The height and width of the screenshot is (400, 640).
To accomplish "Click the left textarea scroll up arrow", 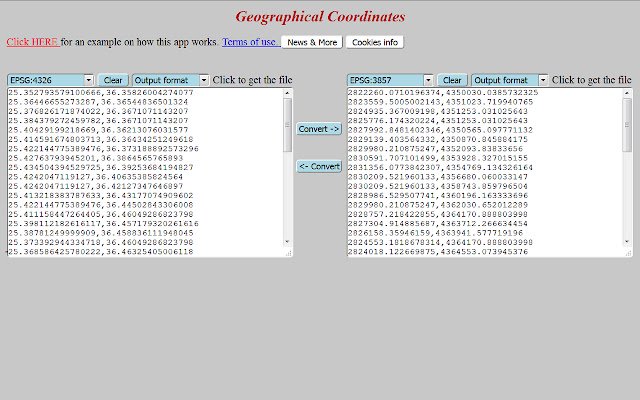I will (x=287, y=93).
